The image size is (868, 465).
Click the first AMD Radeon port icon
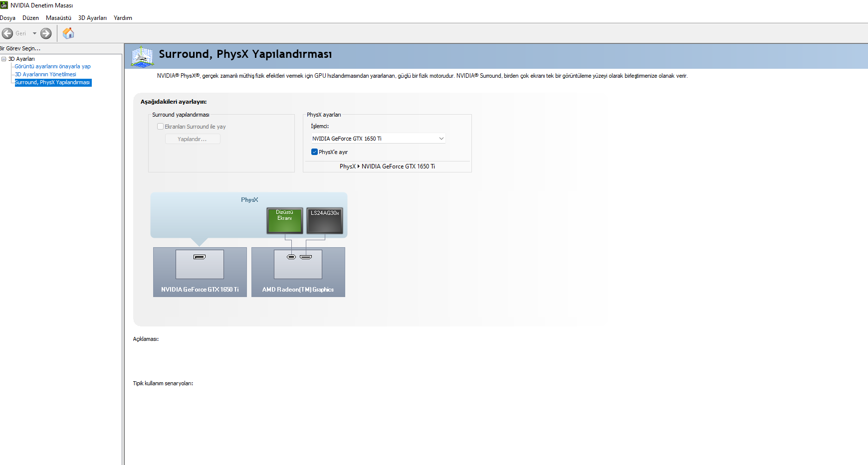(291, 257)
